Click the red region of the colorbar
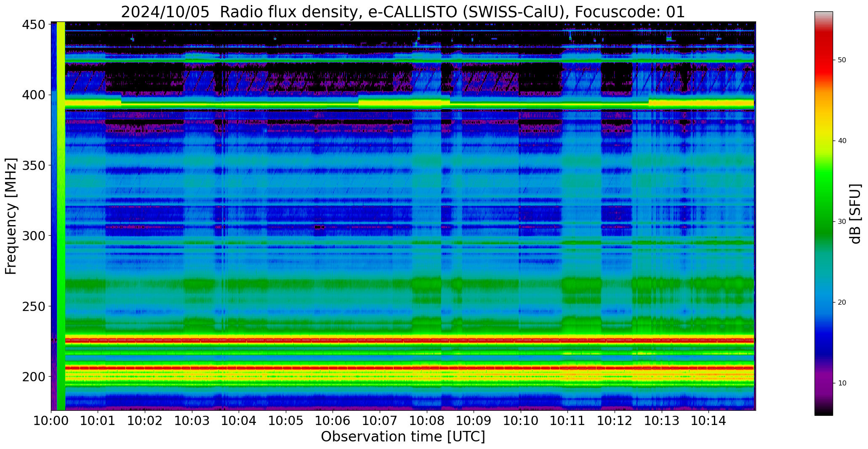 [x=823, y=55]
